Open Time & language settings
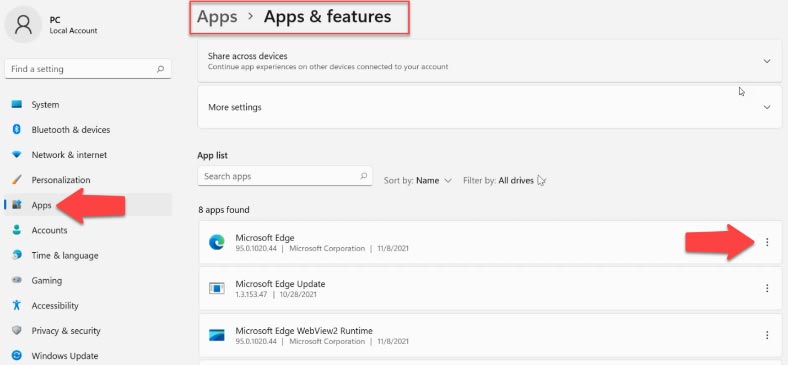Image resolution: width=788 pixels, height=365 pixels. 65,255
